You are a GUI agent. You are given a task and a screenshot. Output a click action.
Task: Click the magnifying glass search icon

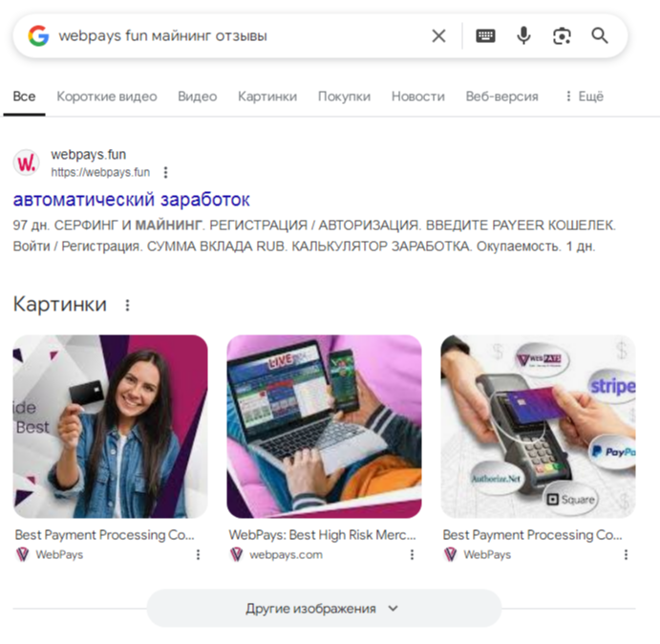tap(600, 35)
